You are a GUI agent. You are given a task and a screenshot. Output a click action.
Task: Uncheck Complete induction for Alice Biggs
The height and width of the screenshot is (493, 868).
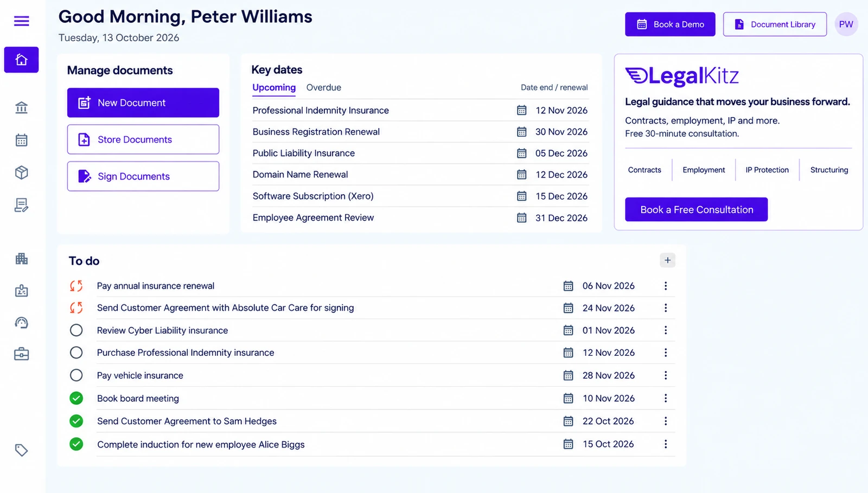[76, 444]
